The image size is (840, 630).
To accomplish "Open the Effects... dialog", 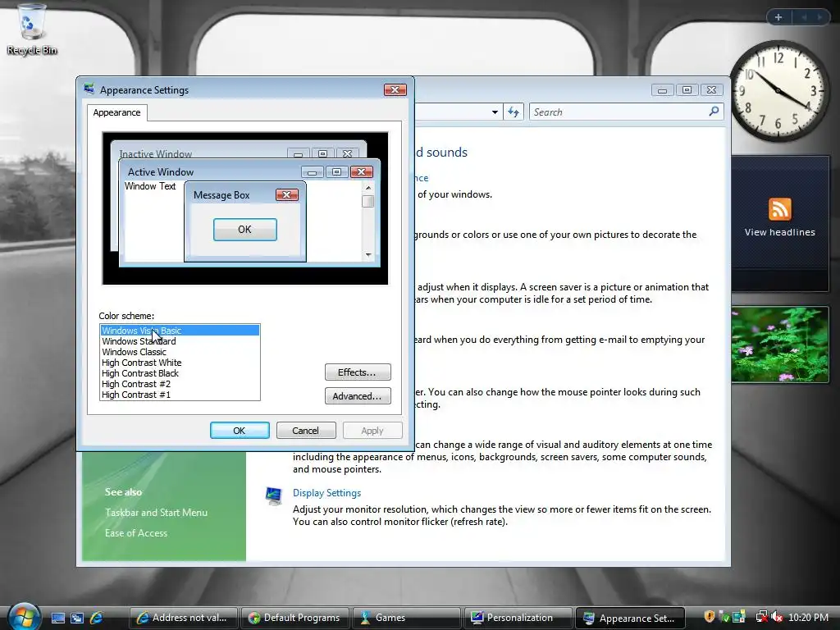I will click(x=358, y=372).
